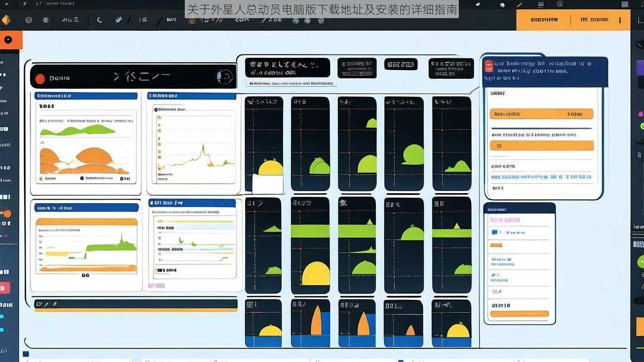Click the white box on the first dark tile
644x362 pixels.
pos(268,184)
